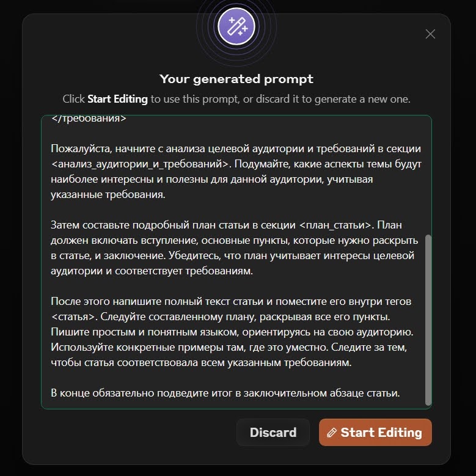
Task: Click the magic wand icon at top
Action: click(x=236, y=26)
